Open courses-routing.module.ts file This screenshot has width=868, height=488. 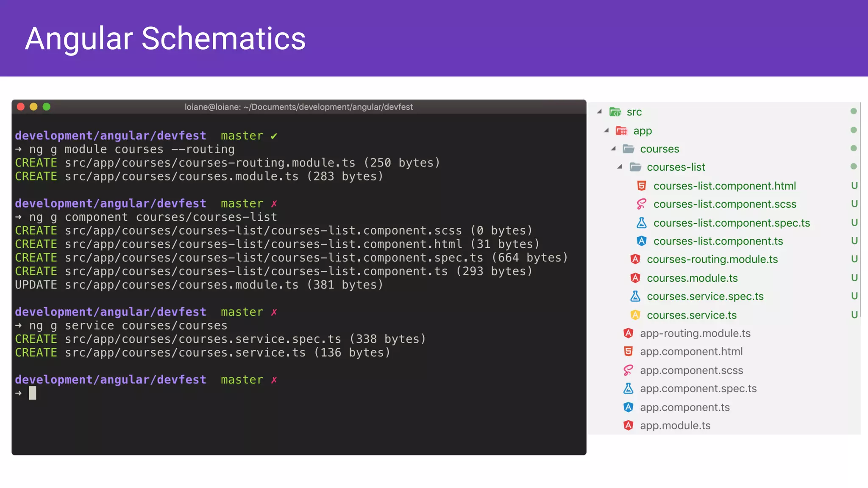(x=712, y=259)
